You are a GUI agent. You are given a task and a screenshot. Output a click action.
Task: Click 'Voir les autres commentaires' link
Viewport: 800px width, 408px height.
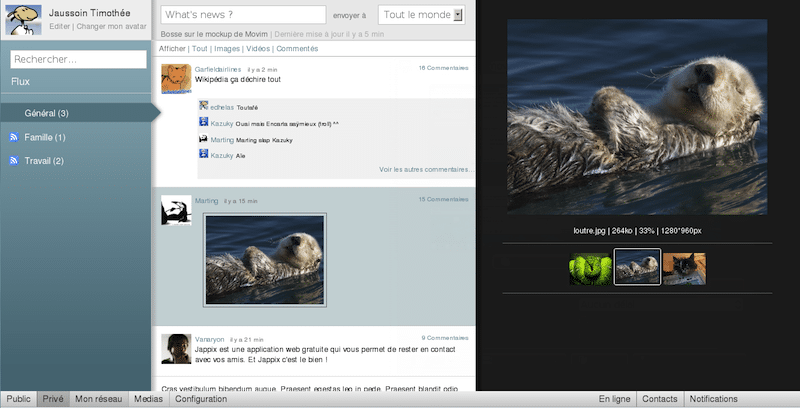tap(427, 169)
